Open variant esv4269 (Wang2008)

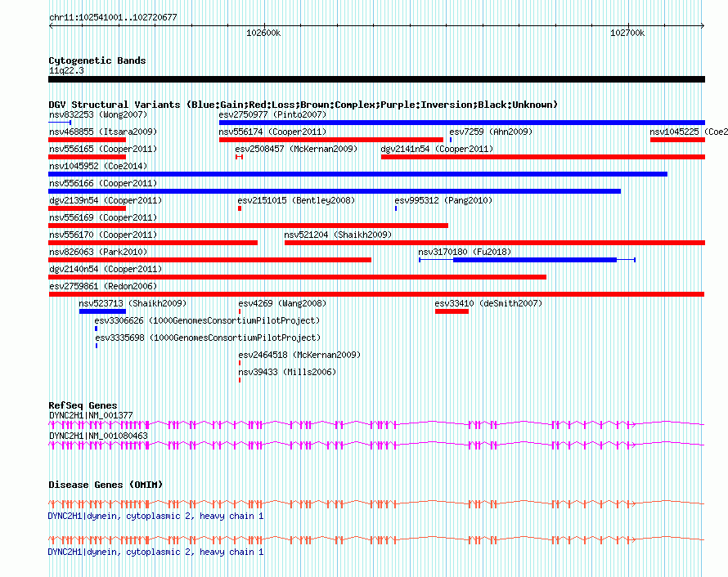pos(282,303)
